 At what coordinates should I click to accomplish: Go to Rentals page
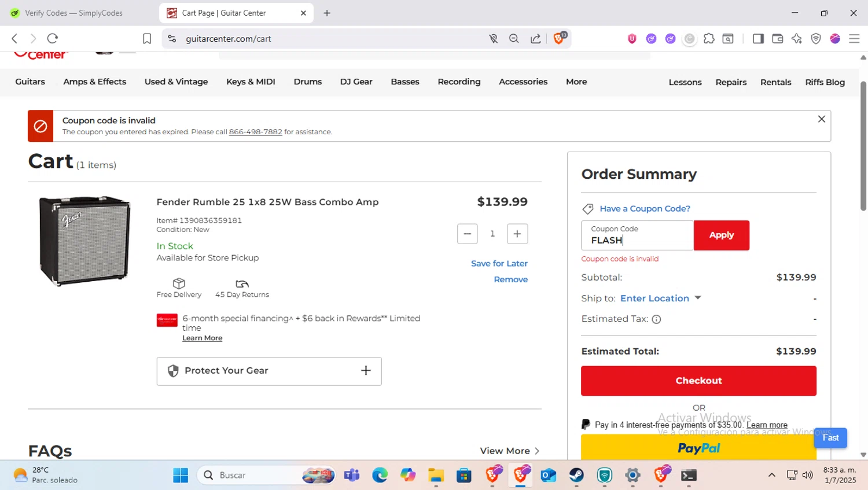[775, 82]
